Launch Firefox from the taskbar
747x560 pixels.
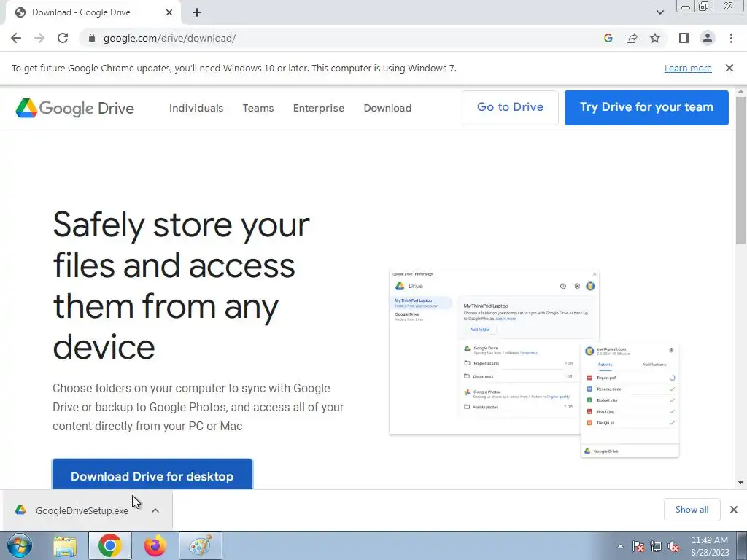tap(155, 545)
